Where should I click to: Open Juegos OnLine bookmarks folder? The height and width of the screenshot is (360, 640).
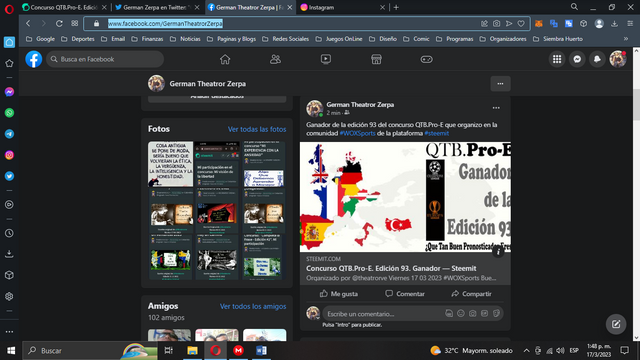pos(339,39)
